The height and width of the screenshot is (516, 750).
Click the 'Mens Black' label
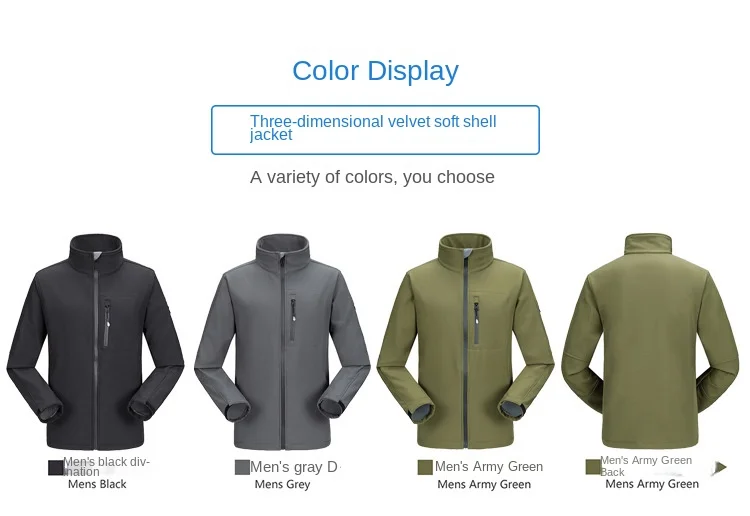pyautogui.click(x=97, y=484)
